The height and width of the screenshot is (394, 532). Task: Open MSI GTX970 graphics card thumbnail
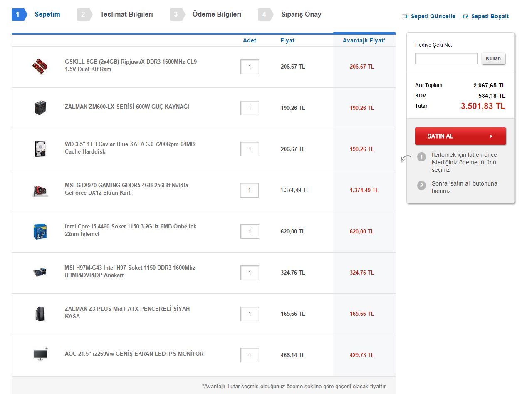[x=40, y=190]
